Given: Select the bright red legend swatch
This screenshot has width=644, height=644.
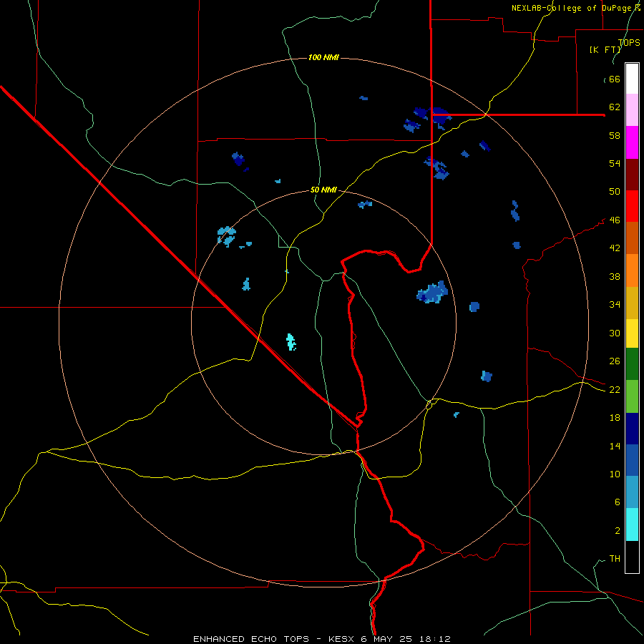Looking at the screenshot, I should (632, 206).
